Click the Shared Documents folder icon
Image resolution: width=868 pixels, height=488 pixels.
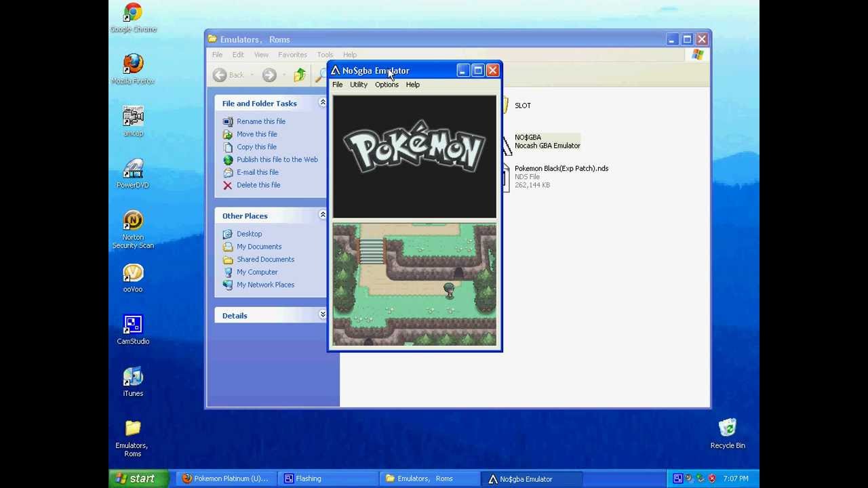tap(228, 260)
